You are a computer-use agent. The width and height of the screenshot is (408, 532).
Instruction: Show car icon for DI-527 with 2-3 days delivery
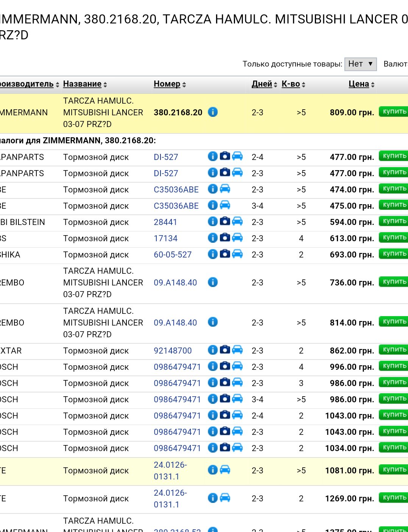tap(237, 172)
